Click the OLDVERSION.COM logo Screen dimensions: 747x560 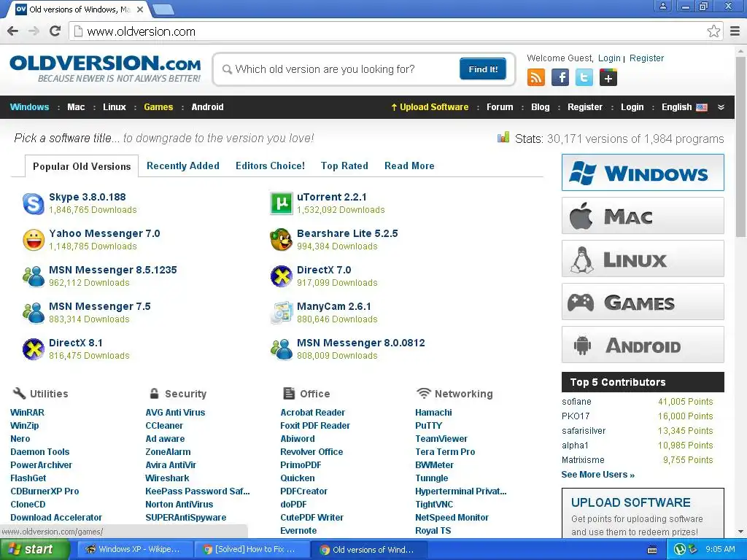105,69
